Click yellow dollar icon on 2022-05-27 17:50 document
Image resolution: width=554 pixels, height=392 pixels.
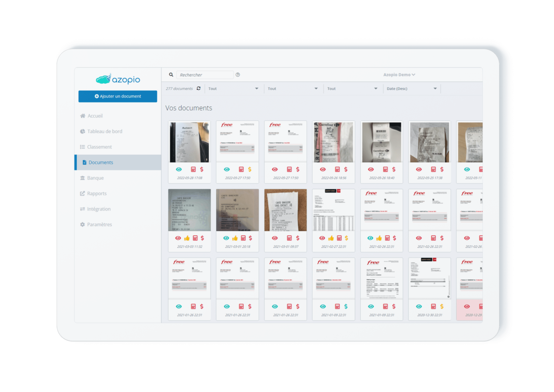(250, 169)
